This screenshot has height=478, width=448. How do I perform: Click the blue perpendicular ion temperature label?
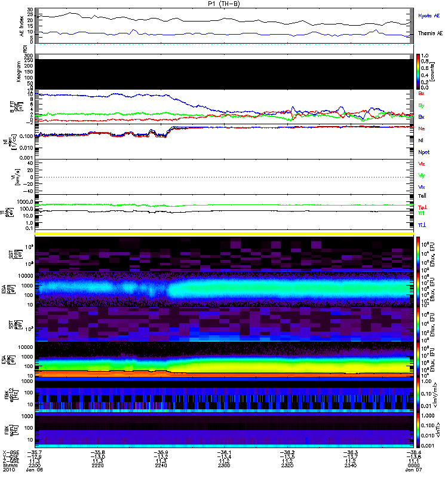[x=422, y=225]
